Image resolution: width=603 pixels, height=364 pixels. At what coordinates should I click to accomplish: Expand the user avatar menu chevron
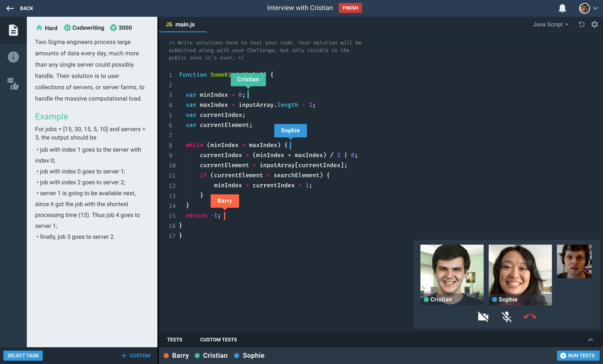tap(595, 8)
